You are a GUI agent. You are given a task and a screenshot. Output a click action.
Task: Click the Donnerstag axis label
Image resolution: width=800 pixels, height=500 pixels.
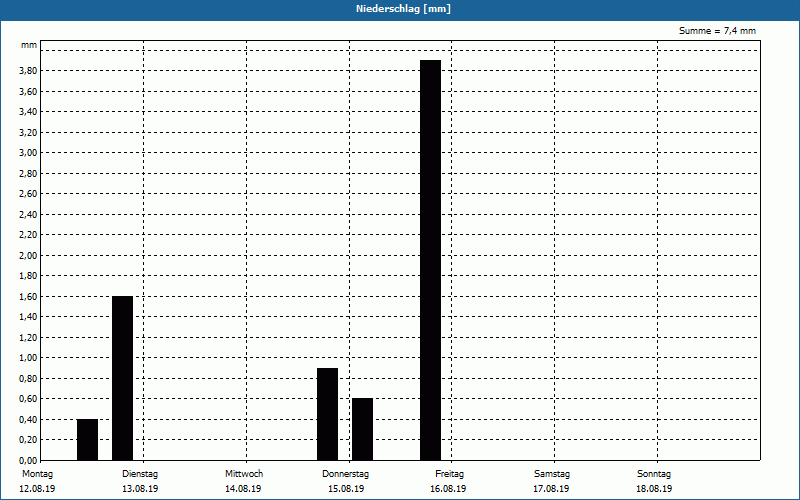tap(345, 474)
